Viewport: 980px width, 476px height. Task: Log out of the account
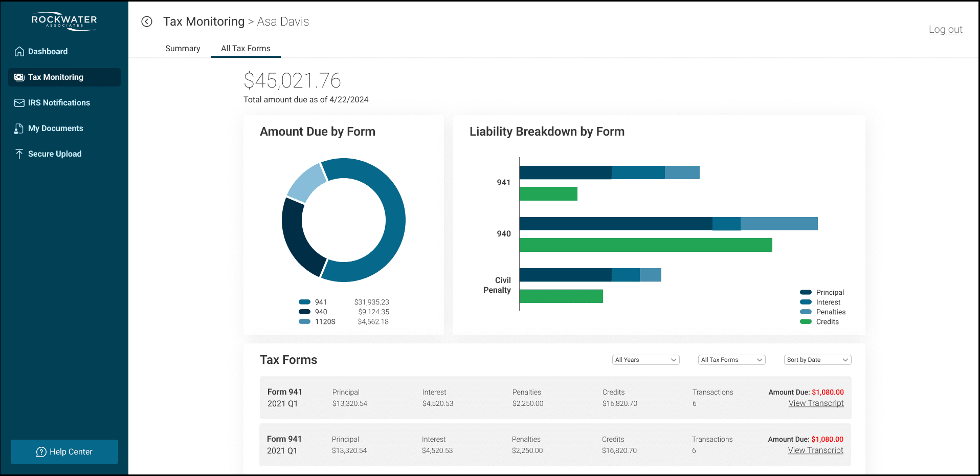945,30
